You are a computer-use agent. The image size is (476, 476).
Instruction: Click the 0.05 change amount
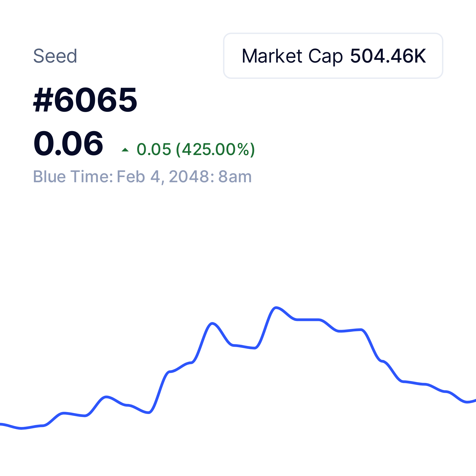point(154,149)
